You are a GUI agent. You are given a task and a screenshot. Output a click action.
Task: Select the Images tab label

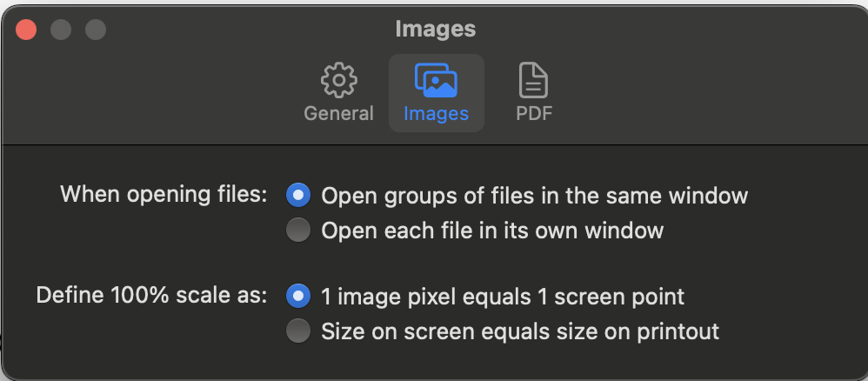point(436,114)
